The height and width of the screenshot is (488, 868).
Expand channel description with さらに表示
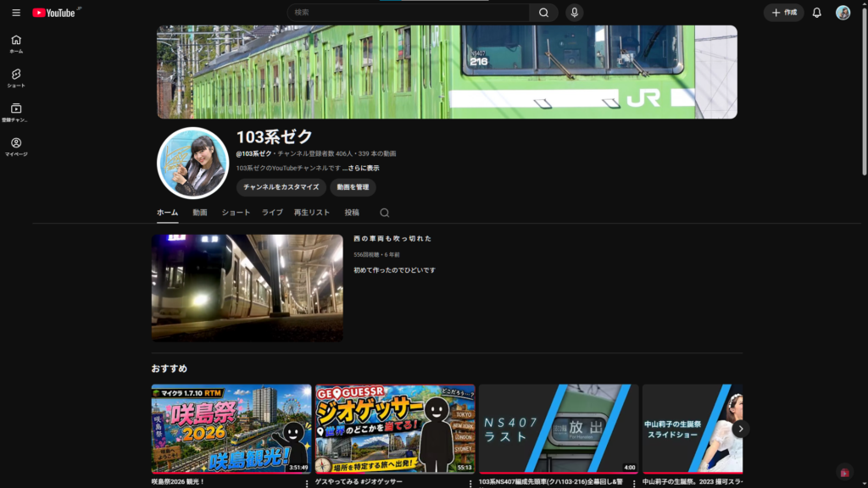tap(361, 169)
